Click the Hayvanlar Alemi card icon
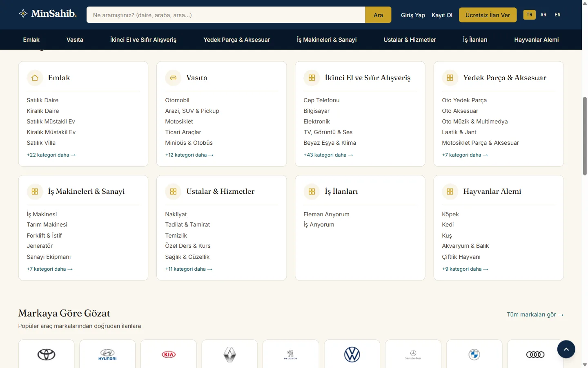This screenshot has width=588, height=368. 450,191
